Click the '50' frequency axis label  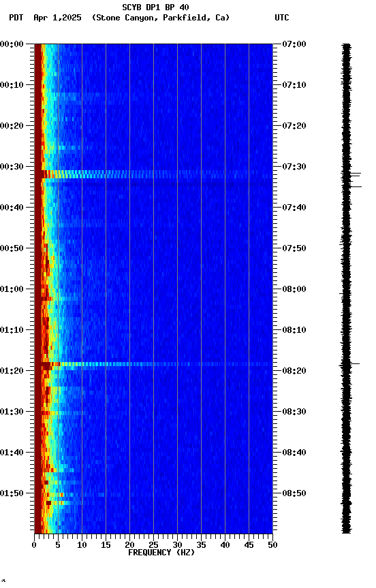273,545
